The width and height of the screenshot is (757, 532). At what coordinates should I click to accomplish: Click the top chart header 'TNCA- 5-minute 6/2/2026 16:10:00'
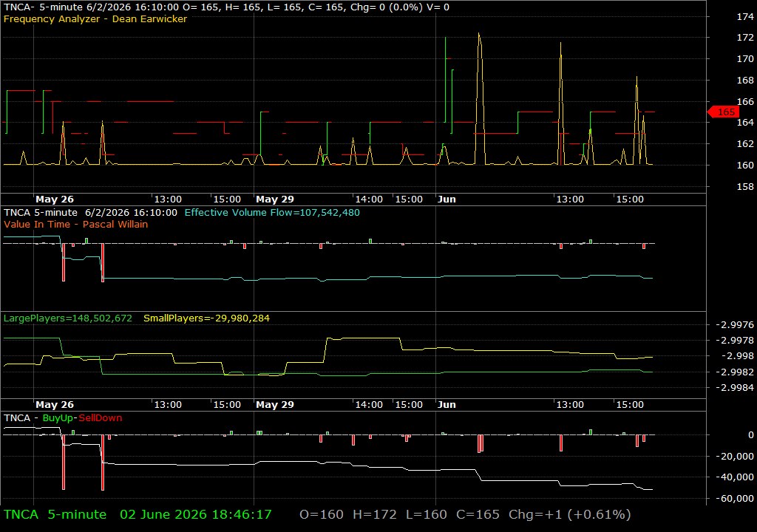(92, 7)
